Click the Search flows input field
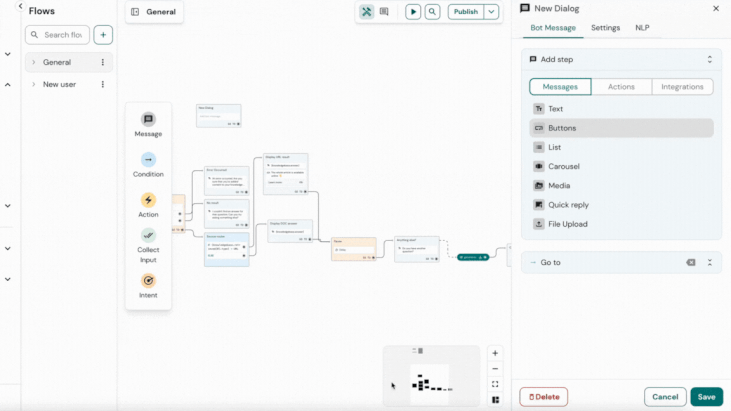Screen dimensions: 731x411 point(65,35)
